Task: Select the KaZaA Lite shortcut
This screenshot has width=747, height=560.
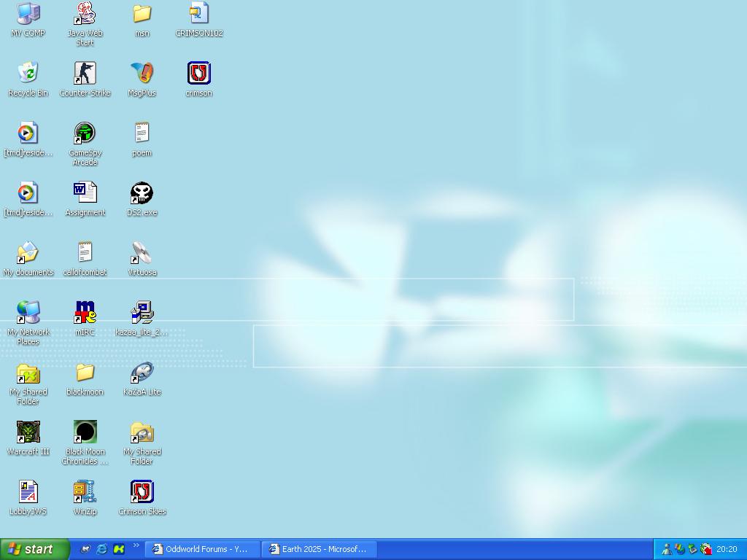Action: point(142,373)
